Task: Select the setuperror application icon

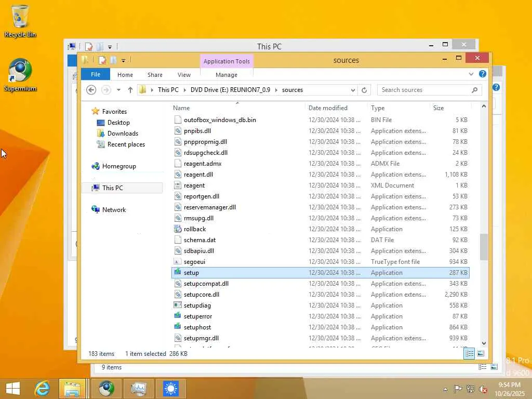Action: pos(178,316)
